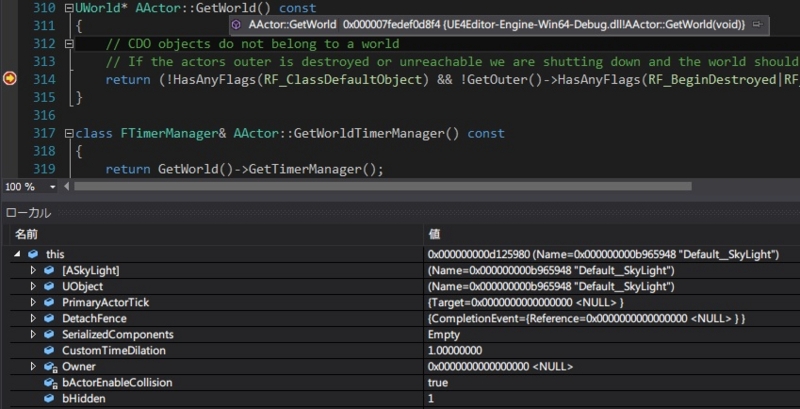Image resolution: width=800 pixels, height=409 pixels.
Task: Click line number 314 in the gutter
Action: point(44,79)
